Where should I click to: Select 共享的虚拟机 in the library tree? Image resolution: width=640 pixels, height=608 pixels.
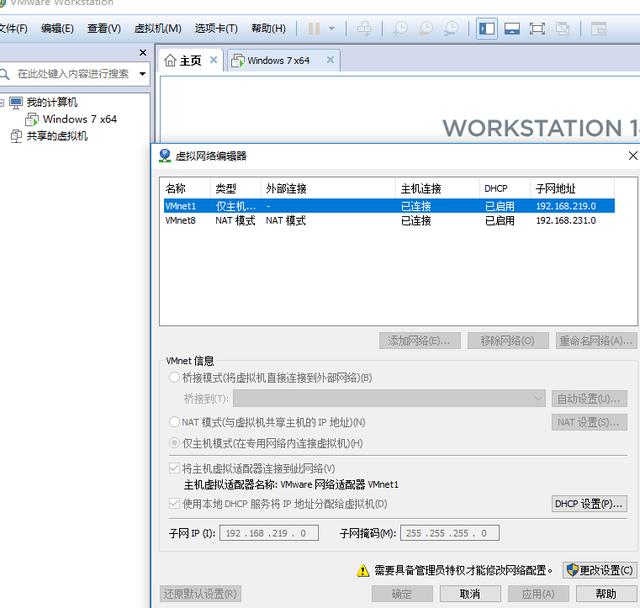57,136
